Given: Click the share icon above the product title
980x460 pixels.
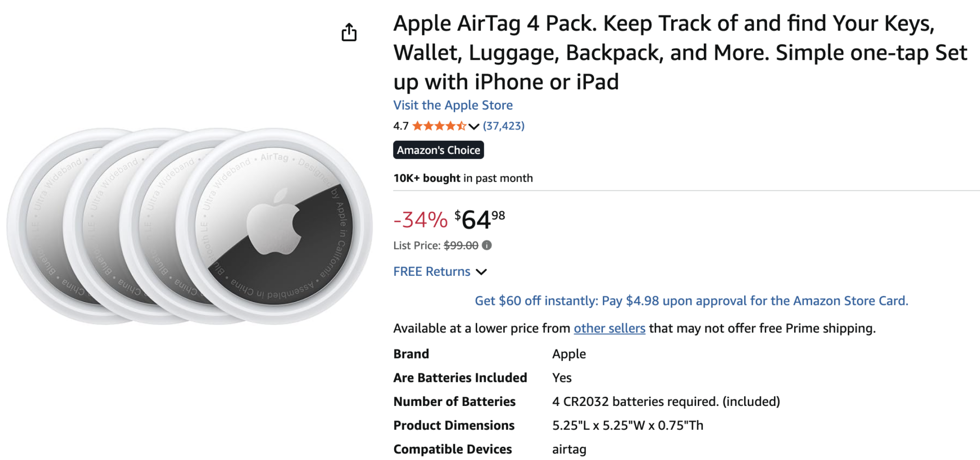Looking at the screenshot, I should coord(349,32).
